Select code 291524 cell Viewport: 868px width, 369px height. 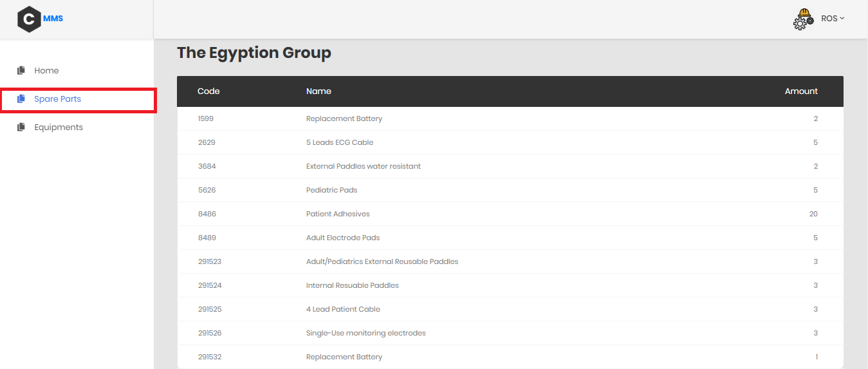(210, 285)
